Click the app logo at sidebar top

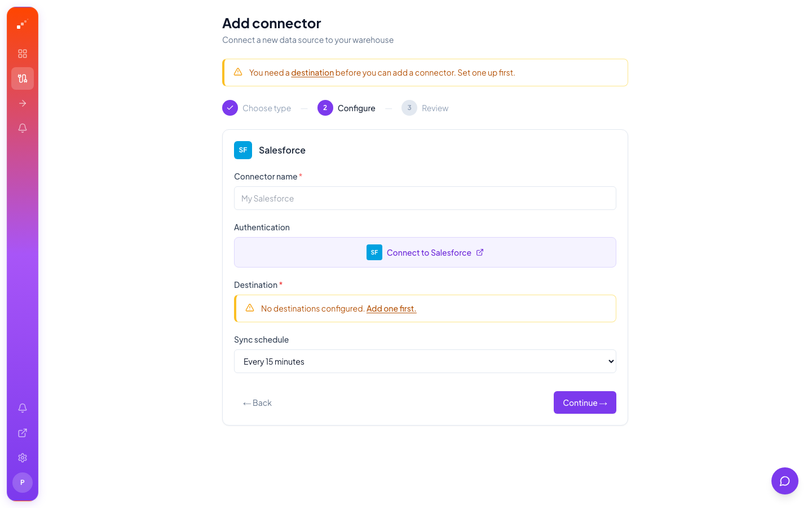pyautogui.click(x=23, y=24)
